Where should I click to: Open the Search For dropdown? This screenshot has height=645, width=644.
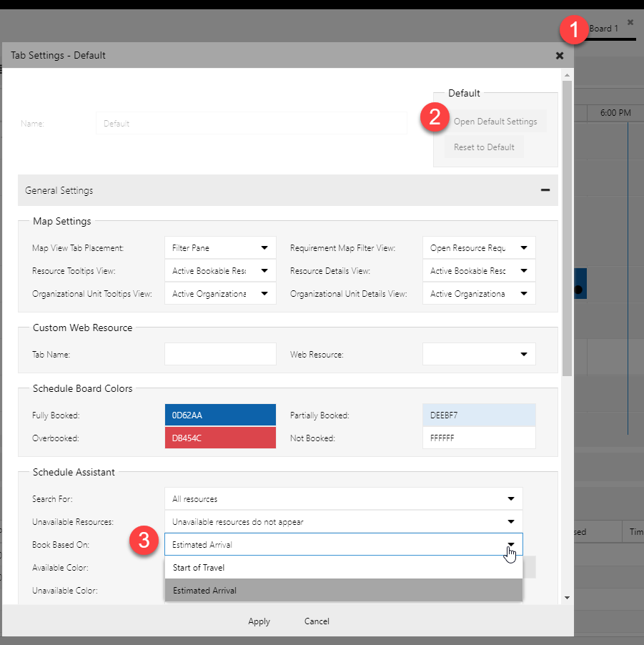[x=511, y=498]
